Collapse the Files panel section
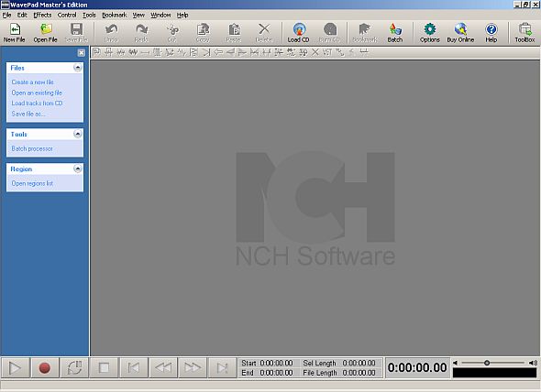The image size is (541, 392). (x=78, y=68)
